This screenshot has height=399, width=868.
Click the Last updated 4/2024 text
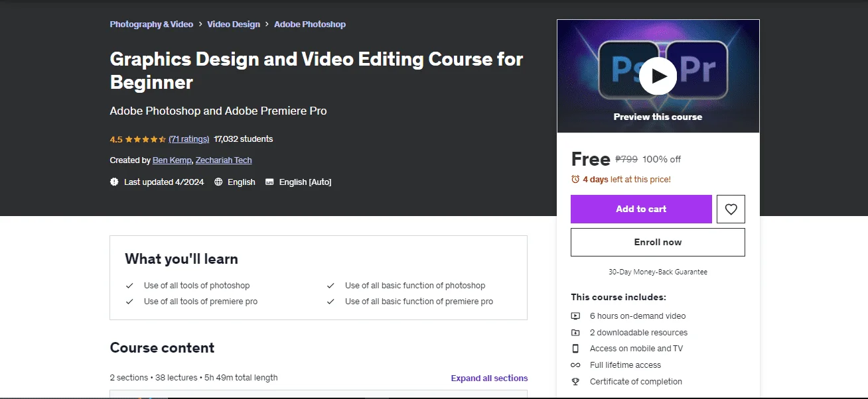click(164, 182)
